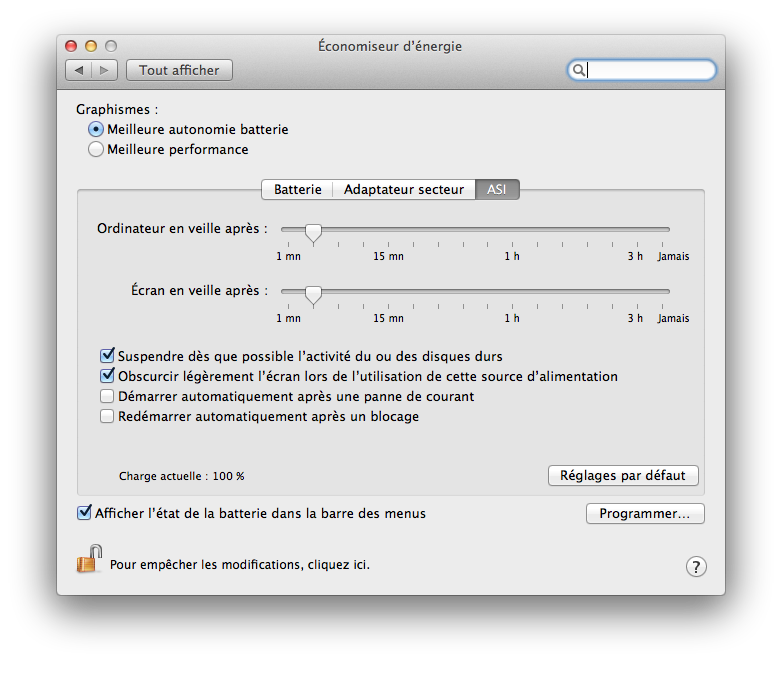
Task: Click the magnifying glass search icon
Action: [578, 70]
